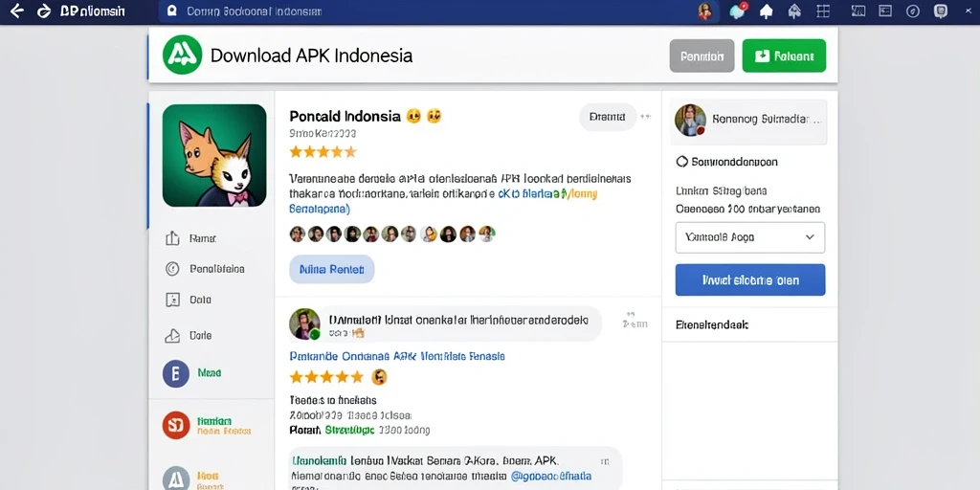Click the "Etenelrendeak" section heading
980x490 pixels.
tap(712, 325)
